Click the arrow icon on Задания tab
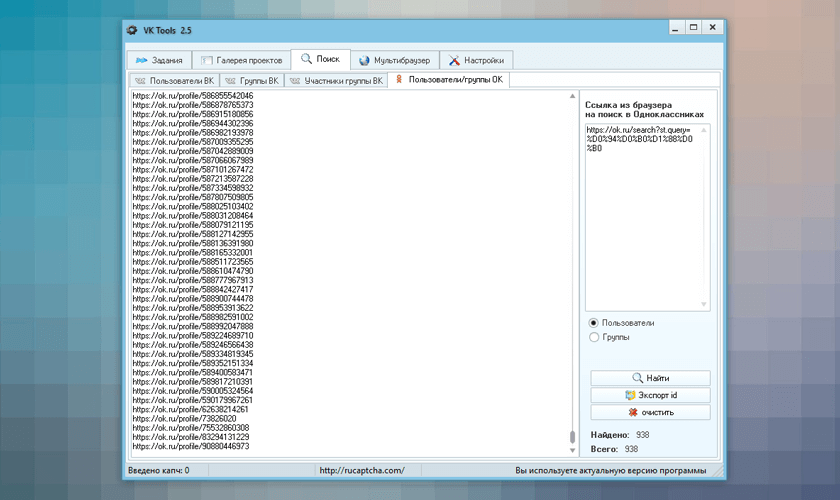840x500 pixels. click(141, 60)
